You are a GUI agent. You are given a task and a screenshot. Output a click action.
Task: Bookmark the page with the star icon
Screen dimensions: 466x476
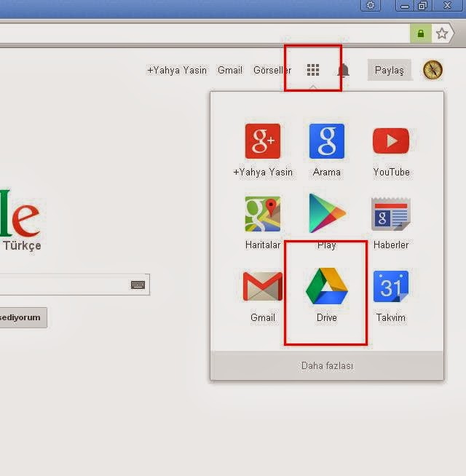(442, 33)
